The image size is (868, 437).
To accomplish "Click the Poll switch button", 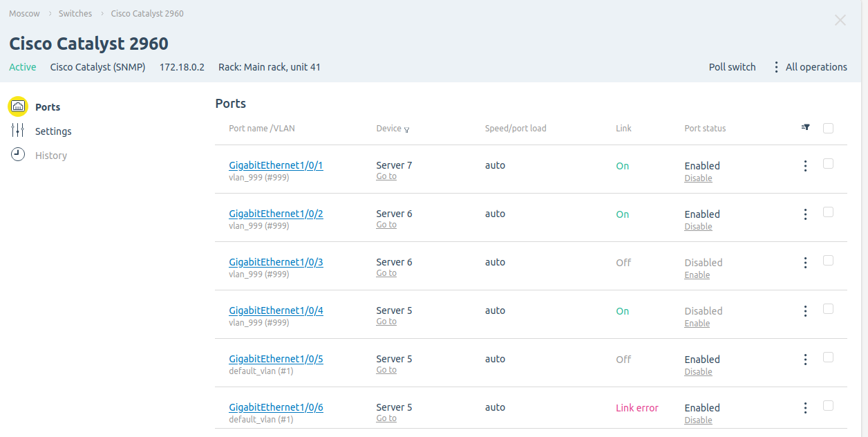I will pyautogui.click(x=732, y=67).
